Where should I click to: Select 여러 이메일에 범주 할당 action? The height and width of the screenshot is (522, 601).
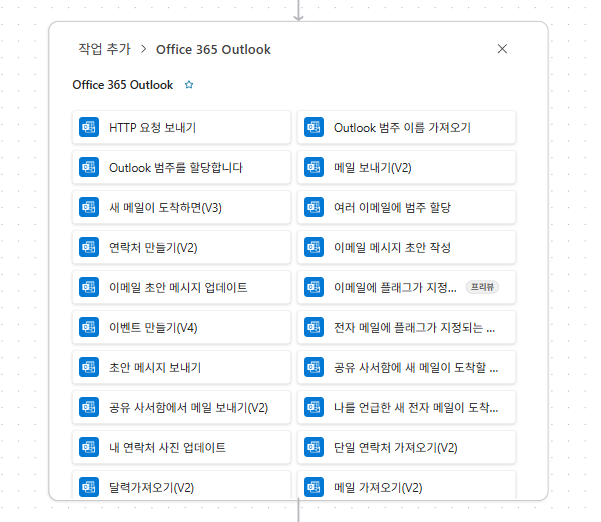406,207
